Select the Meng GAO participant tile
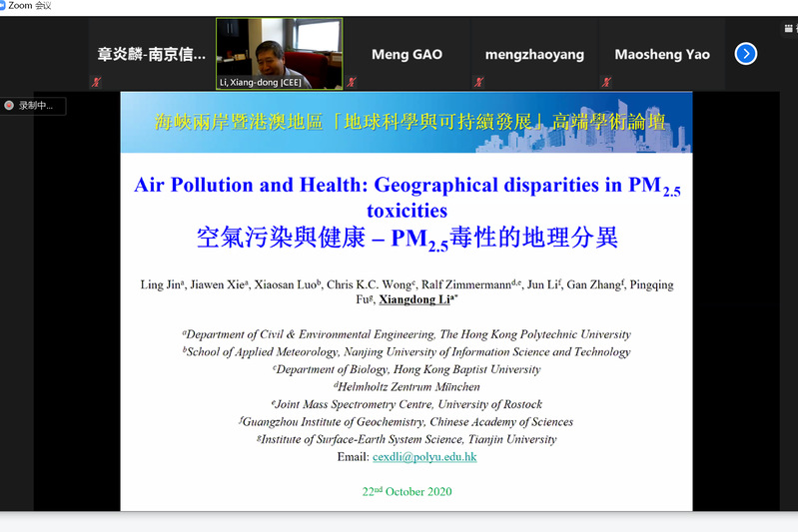 click(x=406, y=54)
